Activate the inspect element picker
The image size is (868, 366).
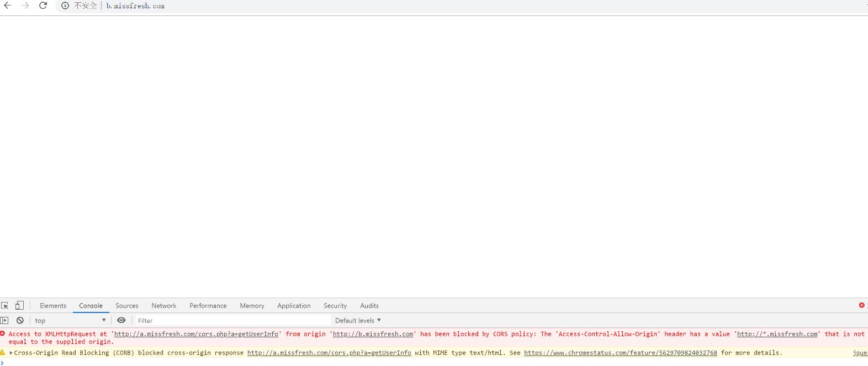coord(5,305)
